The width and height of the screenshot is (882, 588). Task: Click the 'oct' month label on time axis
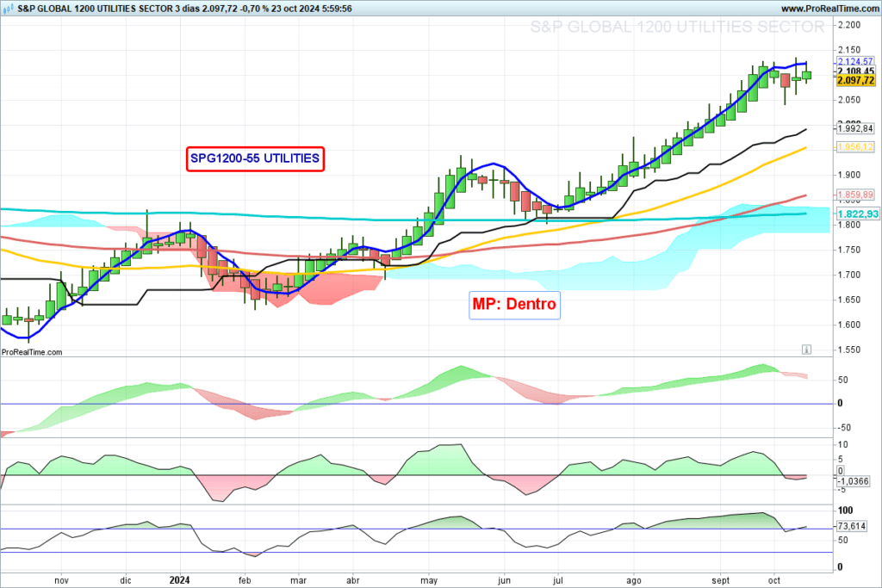[x=774, y=580]
